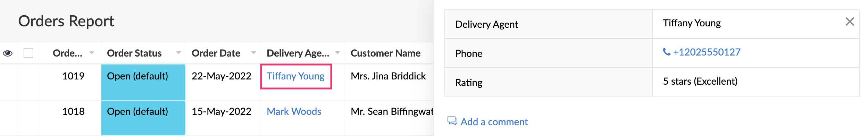This screenshot has width=868, height=136.
Task: Check the select-all checkbox in header
Action: pyautogui.click(x=28, y=53)
